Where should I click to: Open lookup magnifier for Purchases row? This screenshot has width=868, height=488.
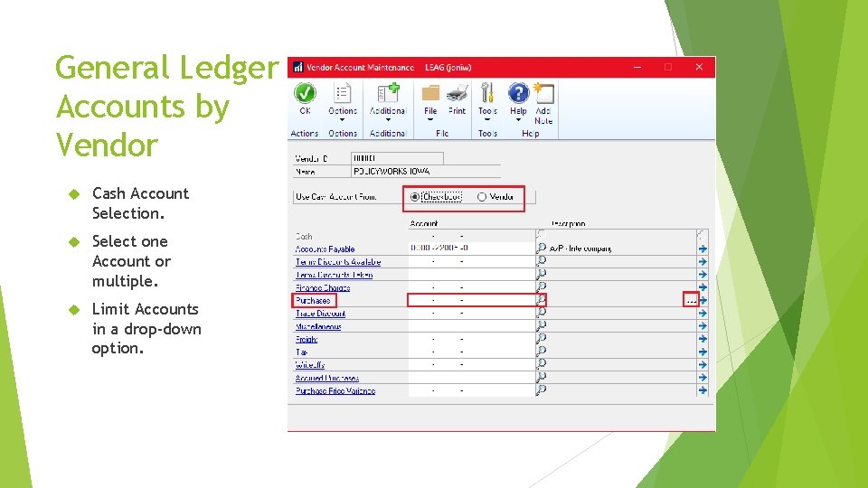tap(541, 300)
